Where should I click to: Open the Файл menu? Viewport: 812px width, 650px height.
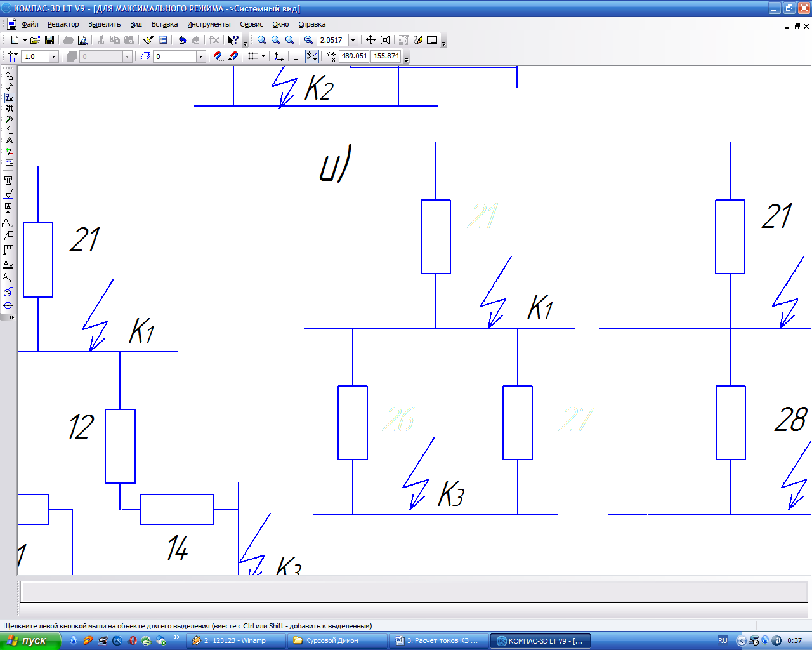[30, 24]
